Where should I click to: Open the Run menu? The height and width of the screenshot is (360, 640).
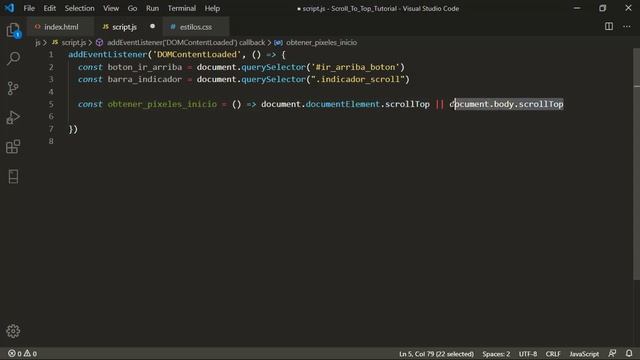coord(152,8)
